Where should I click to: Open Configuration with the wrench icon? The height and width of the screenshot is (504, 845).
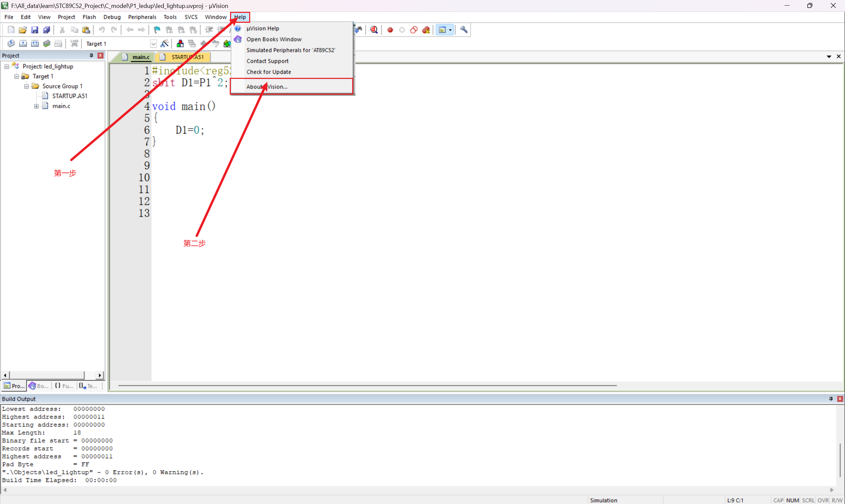[464, 30]
